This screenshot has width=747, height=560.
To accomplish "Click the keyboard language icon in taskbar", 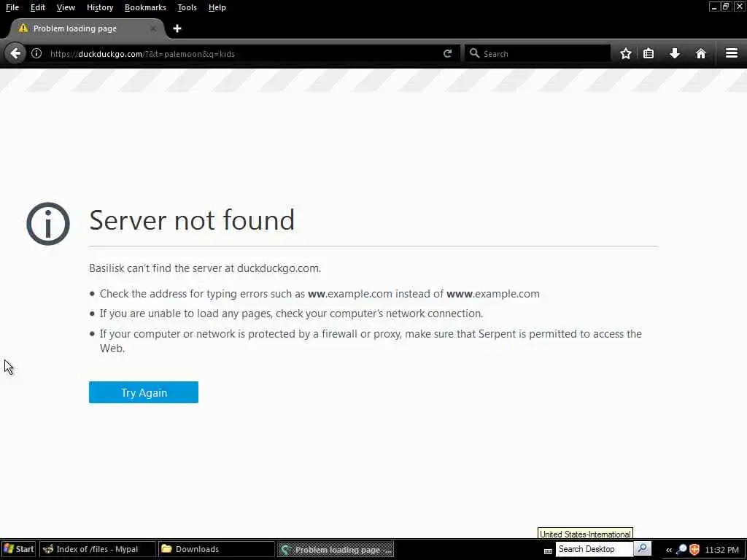I will coord(548,551).
